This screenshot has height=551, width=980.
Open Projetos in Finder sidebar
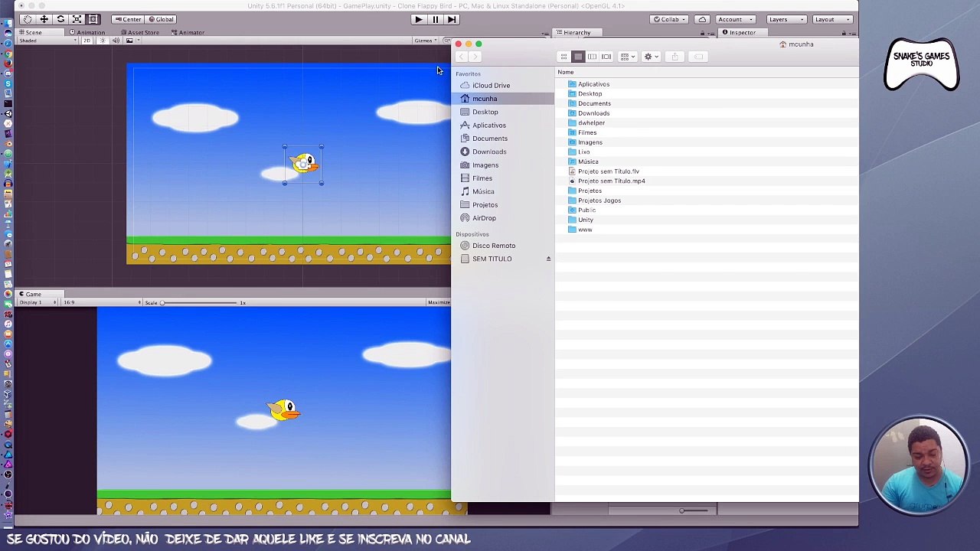503,205
